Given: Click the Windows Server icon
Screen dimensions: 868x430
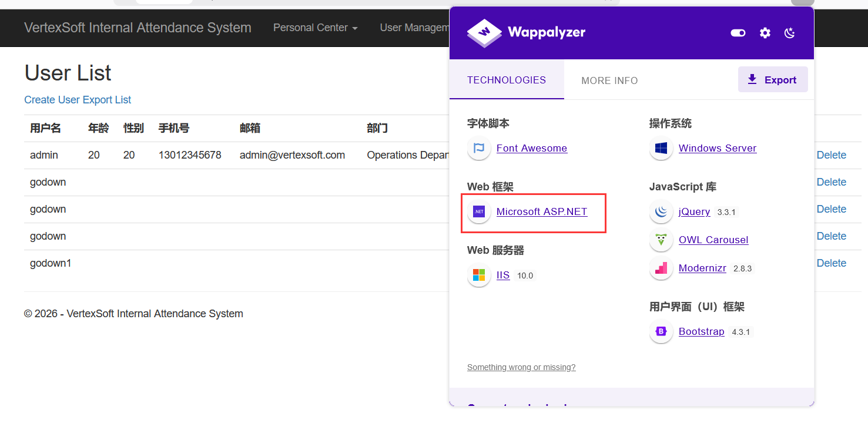Looking at the screenshot, I should 661,148.
